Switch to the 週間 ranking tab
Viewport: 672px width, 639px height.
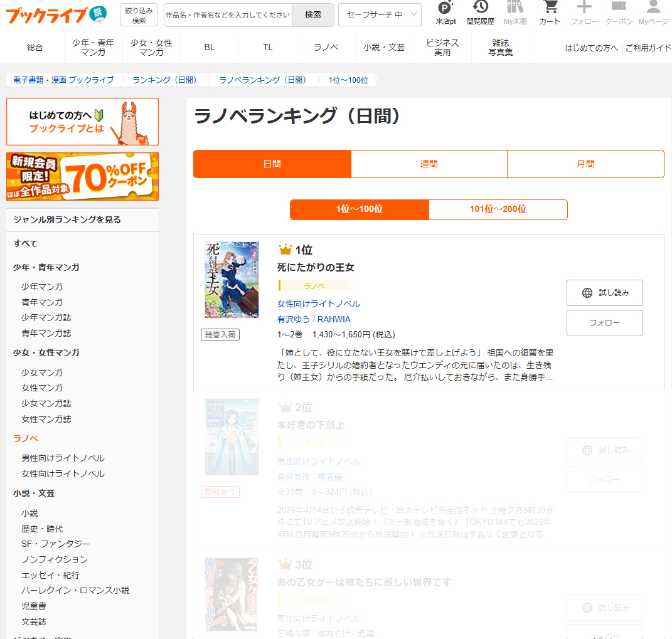point(429,164)
